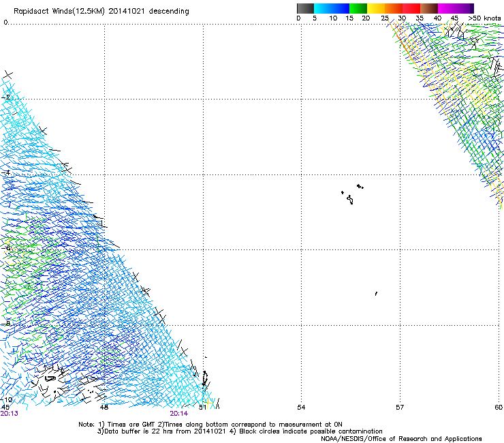
Task: Click the longitude label '54'
Action: tap(301, 408)
